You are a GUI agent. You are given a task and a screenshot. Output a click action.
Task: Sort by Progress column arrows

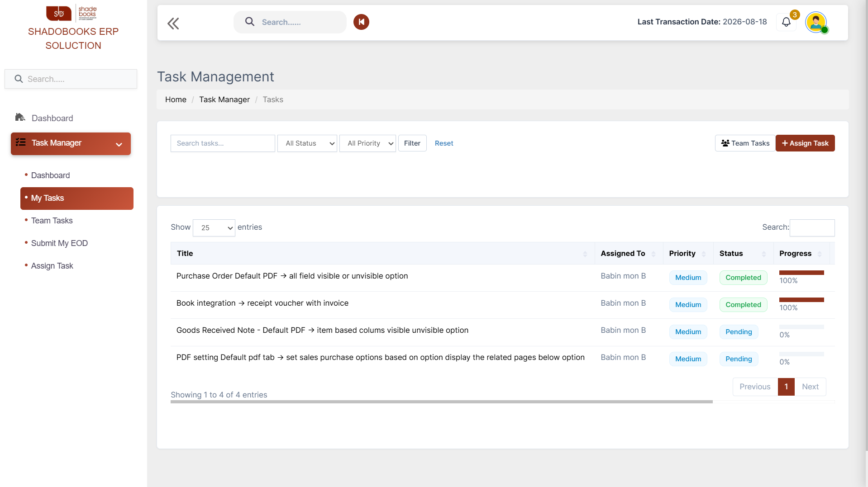pyautogui.click(x=820, y=254)
